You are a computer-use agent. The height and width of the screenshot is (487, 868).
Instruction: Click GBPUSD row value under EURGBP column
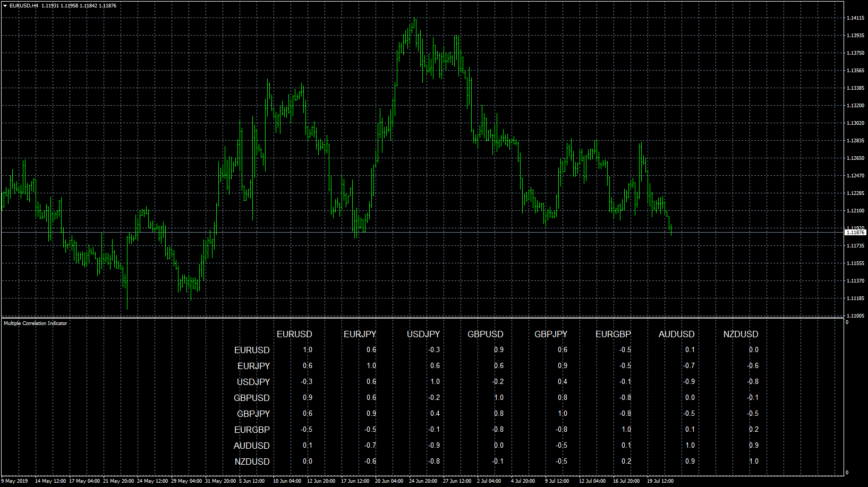(625, 397)
